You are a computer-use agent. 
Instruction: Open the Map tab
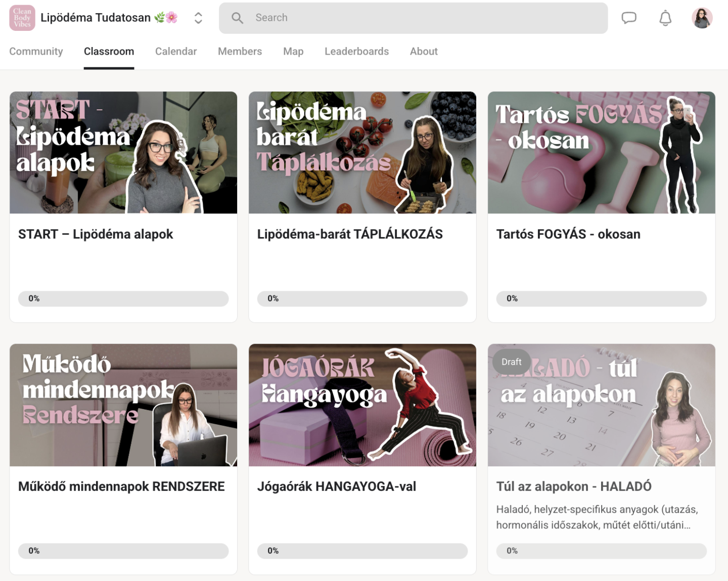293,52
